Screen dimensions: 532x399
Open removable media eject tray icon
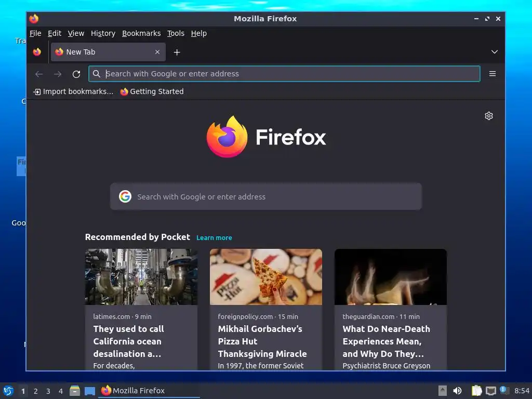443,391
